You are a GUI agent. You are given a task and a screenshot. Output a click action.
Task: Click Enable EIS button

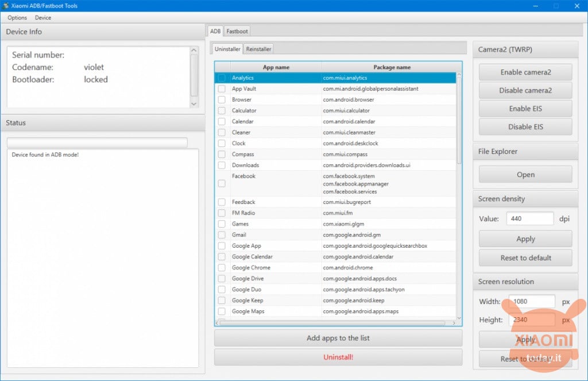(x=525, y=109)
